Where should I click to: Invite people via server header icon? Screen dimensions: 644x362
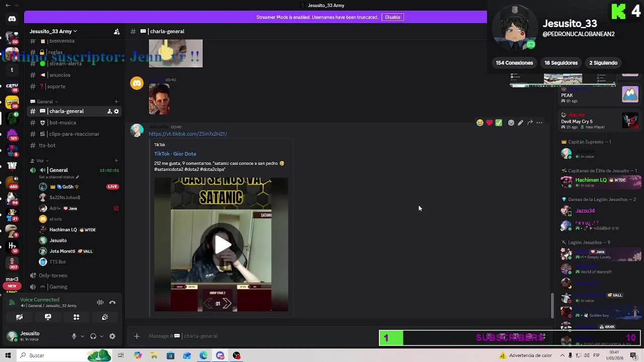[117, 31]
